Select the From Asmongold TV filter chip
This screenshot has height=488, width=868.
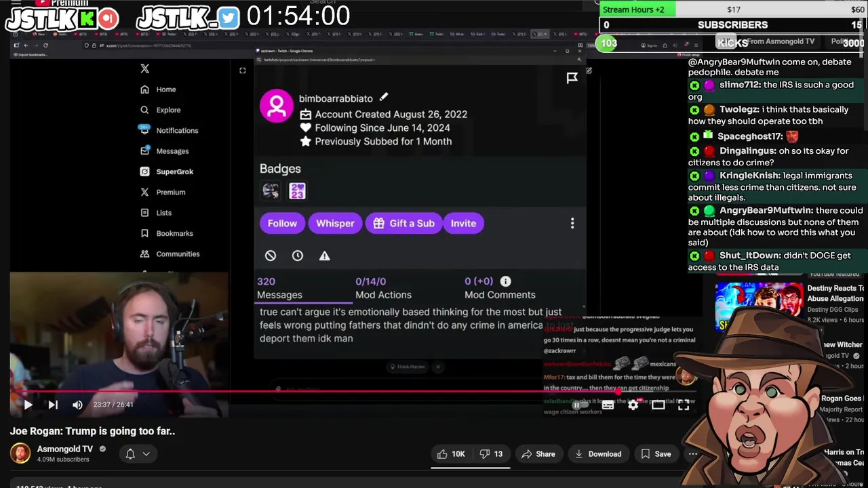click(x=780, y=41)
